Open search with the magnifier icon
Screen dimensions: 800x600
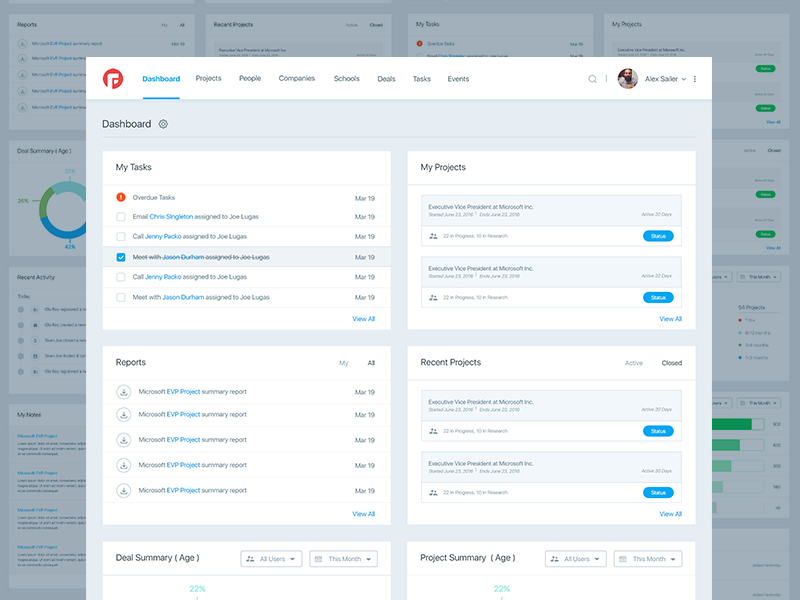click(x=592, y=79)
